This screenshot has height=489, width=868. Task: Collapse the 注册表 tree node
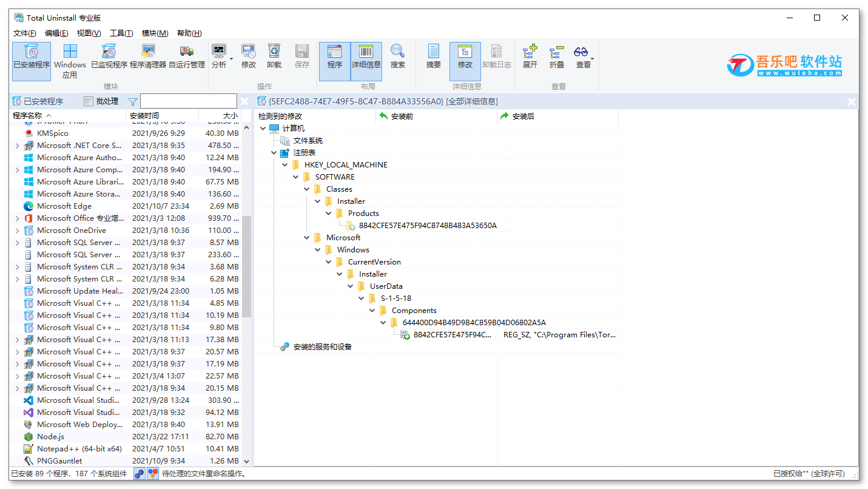coord(274,152)
